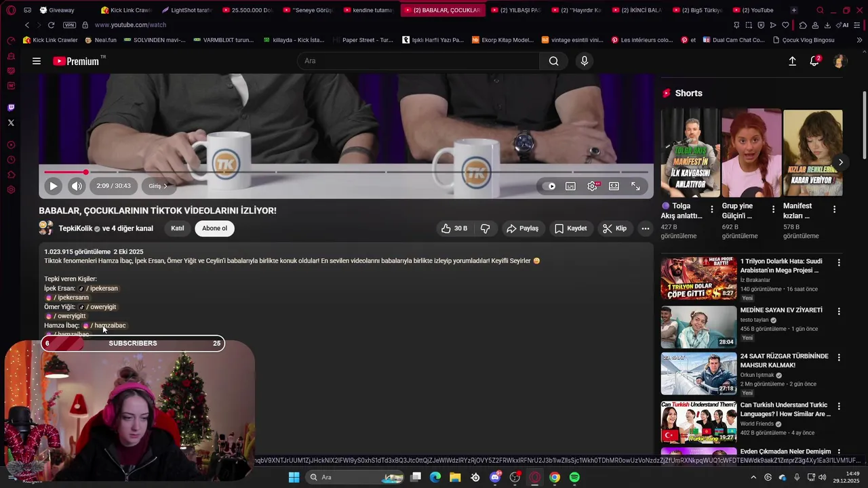Open File Explorer from the taskbar
This screenshot has height=488, width=868.
point(455,477)
